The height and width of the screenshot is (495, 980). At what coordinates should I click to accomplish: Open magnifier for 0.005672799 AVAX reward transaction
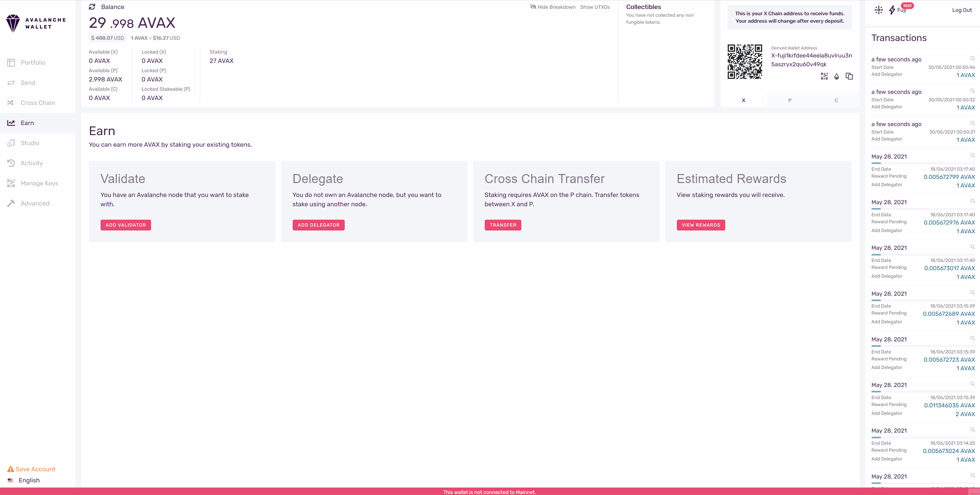972,155
